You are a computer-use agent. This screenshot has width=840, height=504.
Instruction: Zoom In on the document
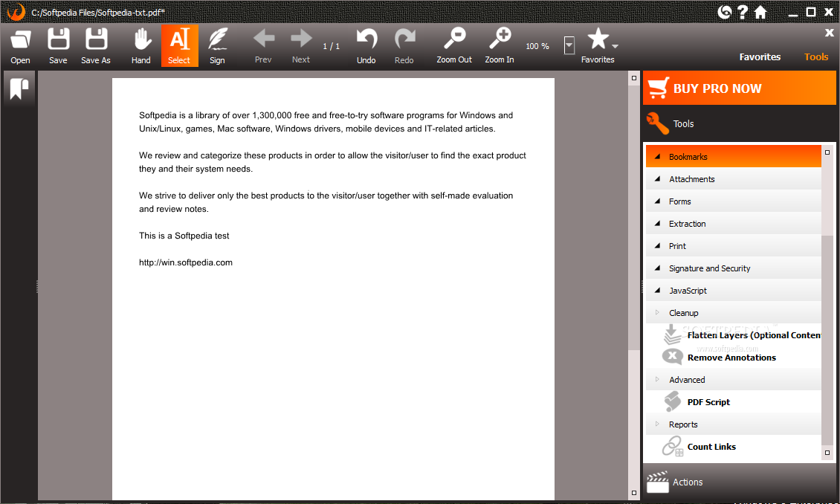click(500, 39)
